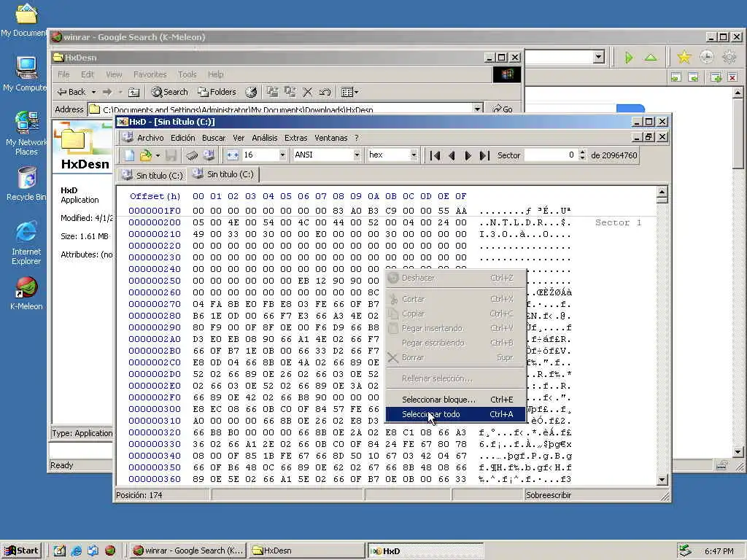
Task: Click the Bookmarks star in K-Meleon
Action: coord(684,58)
